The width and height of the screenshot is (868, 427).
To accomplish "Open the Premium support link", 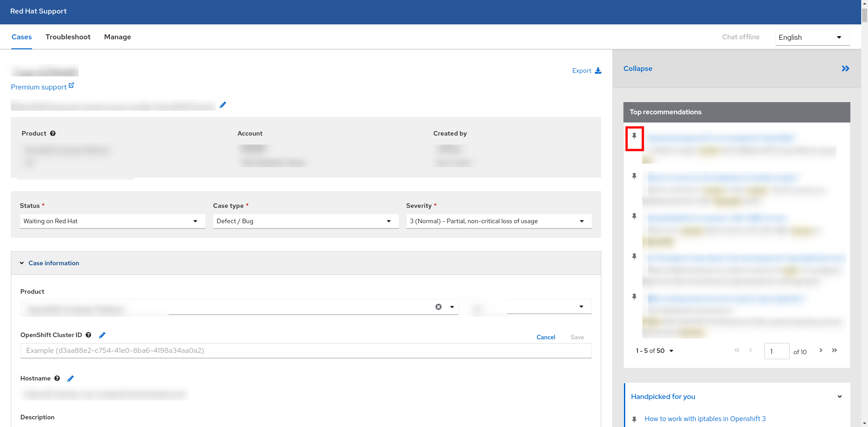I will pyautogui.click(x=42, y=87).
